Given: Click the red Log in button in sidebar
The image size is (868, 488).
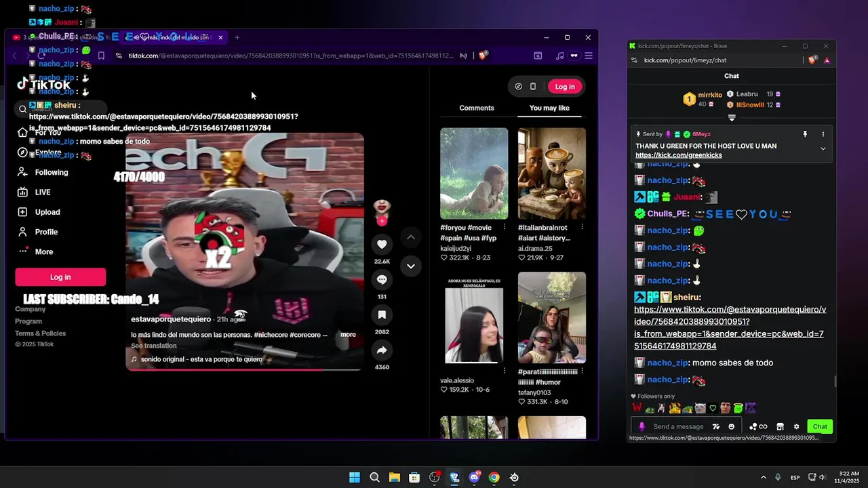Looking at the screenshot, I should 60,277.
